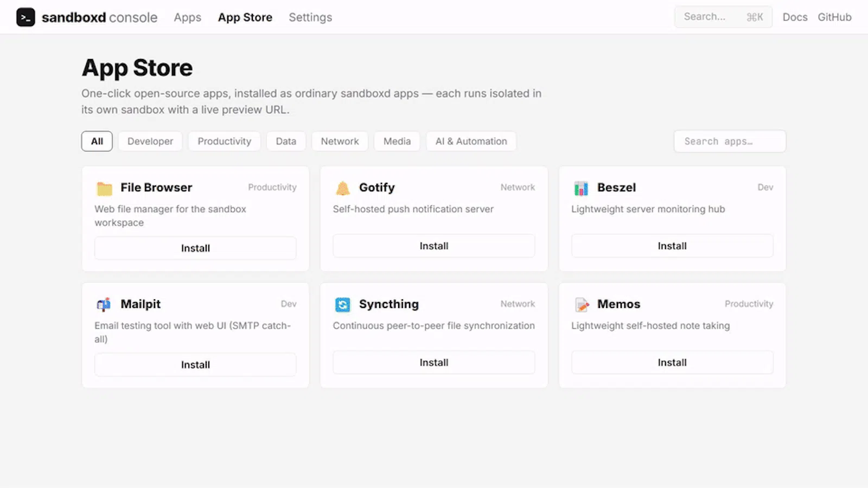Filter apps by AI & Automation

(x=471, y=142)
